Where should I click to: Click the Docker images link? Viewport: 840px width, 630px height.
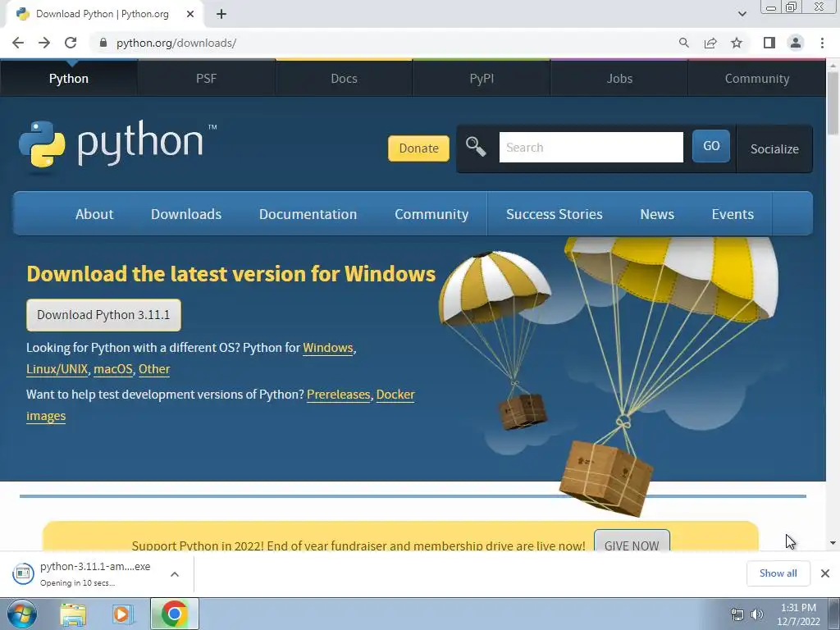click(395, 395)
